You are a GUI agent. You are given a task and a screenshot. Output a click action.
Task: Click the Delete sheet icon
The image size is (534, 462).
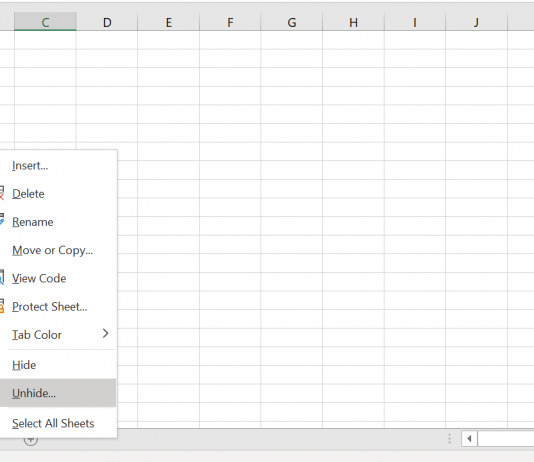[2, 193]
